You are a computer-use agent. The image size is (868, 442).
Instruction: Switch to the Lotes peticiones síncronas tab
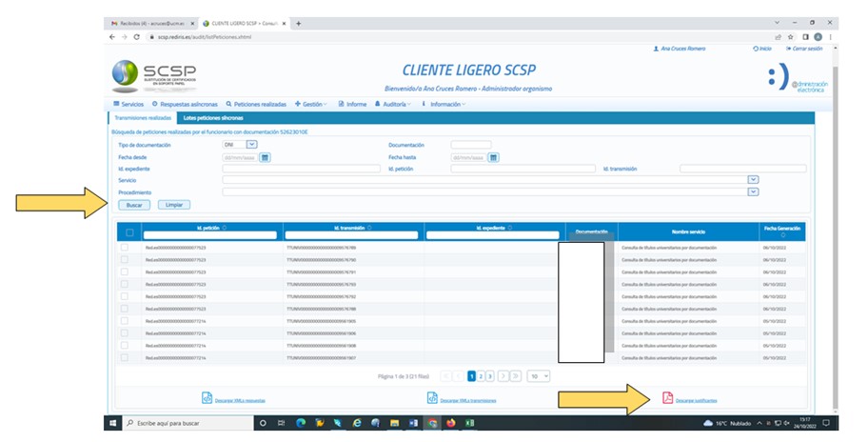pos(213,118)
